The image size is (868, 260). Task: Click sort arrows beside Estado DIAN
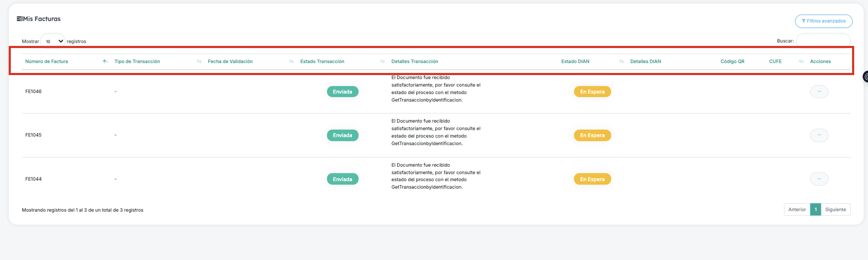(x=621, y=61)
